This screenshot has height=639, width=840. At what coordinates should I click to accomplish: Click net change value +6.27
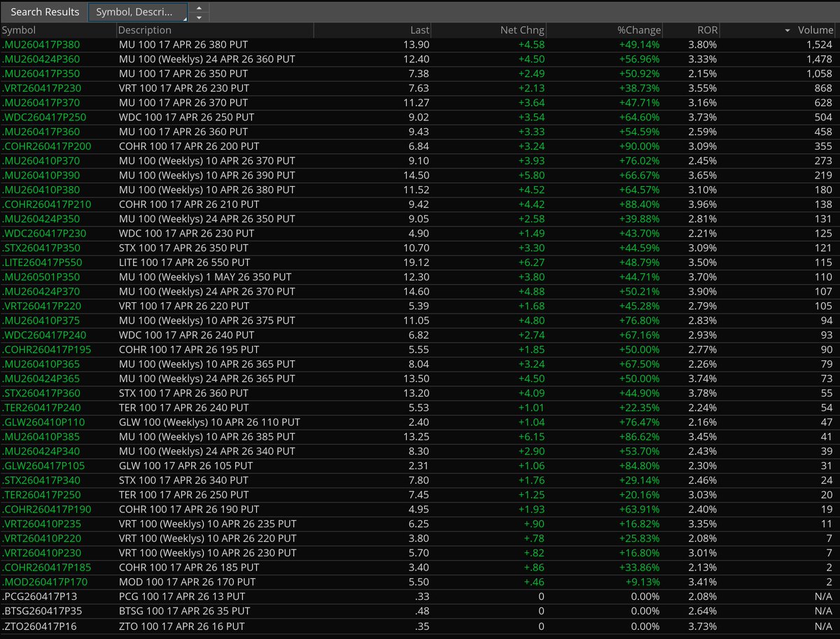(531, 262)
